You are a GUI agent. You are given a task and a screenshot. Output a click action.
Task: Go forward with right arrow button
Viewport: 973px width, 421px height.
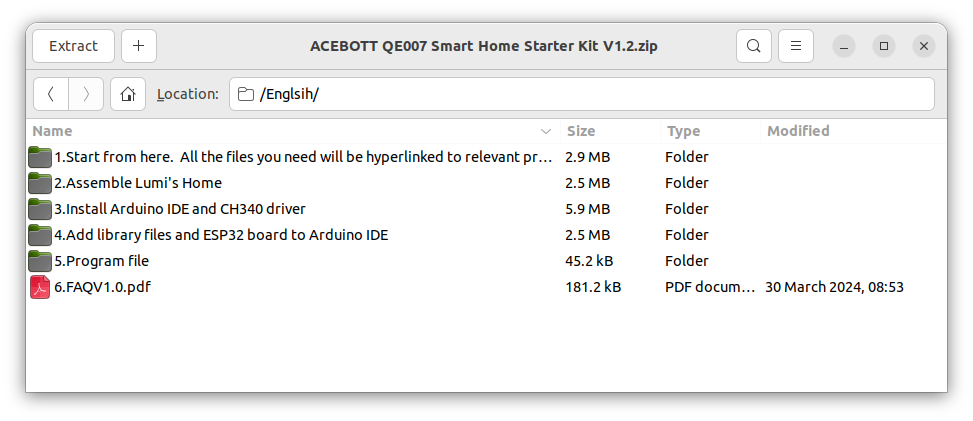point(86,94)
